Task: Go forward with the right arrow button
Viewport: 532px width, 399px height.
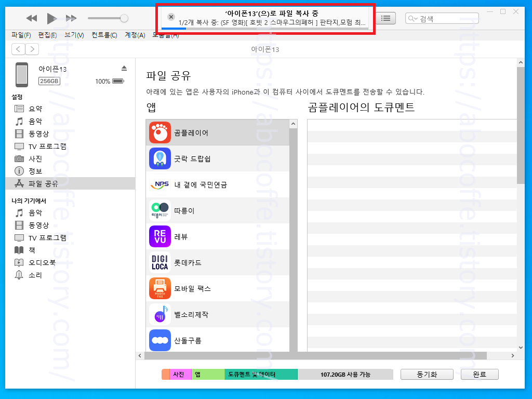Action: pos(32,49)
